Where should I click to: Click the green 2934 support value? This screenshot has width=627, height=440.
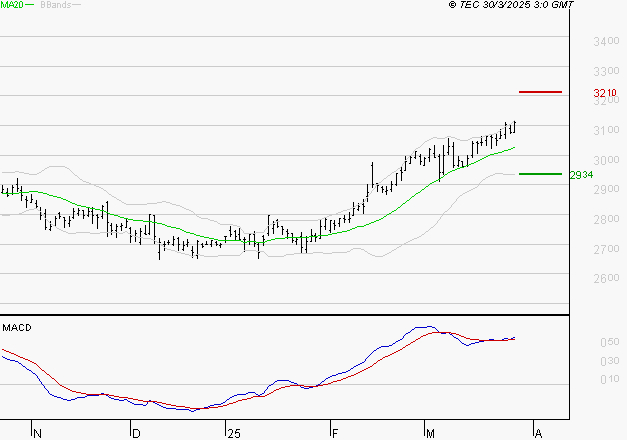tap(581, 175)
